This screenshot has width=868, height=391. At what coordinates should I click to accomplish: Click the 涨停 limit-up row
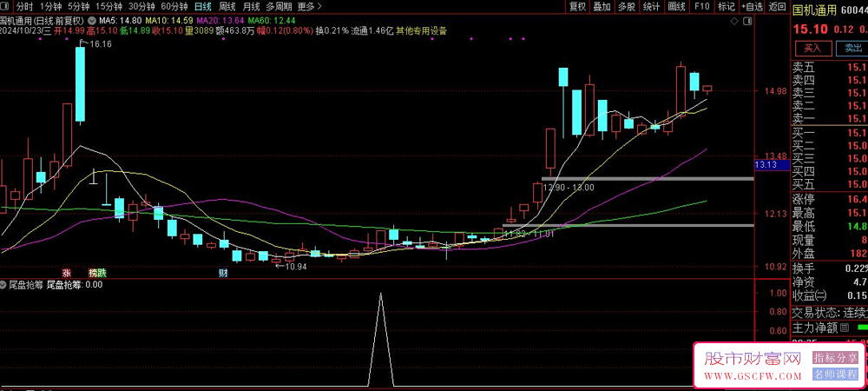point(830,199)
